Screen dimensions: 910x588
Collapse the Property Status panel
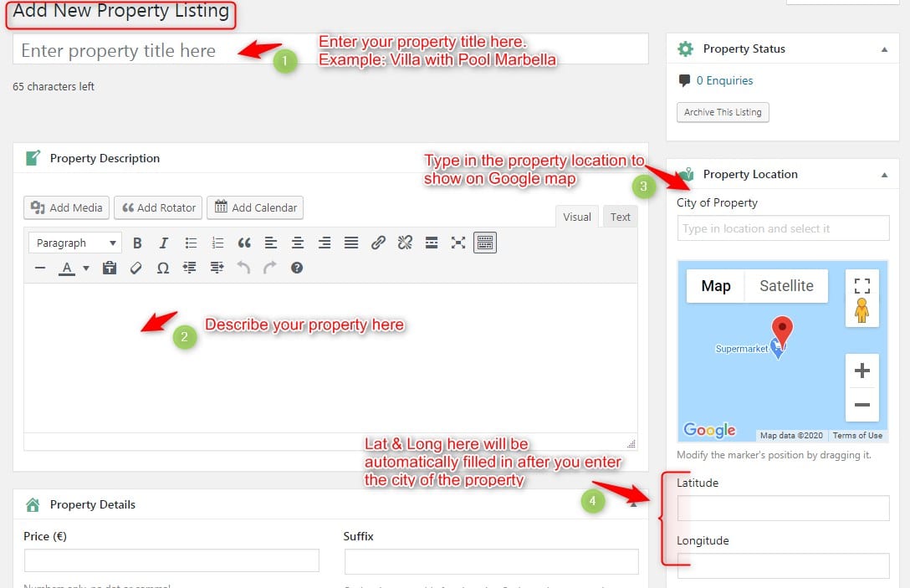pos(884,49)
